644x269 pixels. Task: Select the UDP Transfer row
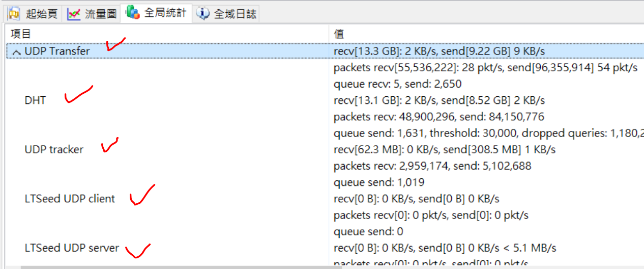(x=325, y=51)
